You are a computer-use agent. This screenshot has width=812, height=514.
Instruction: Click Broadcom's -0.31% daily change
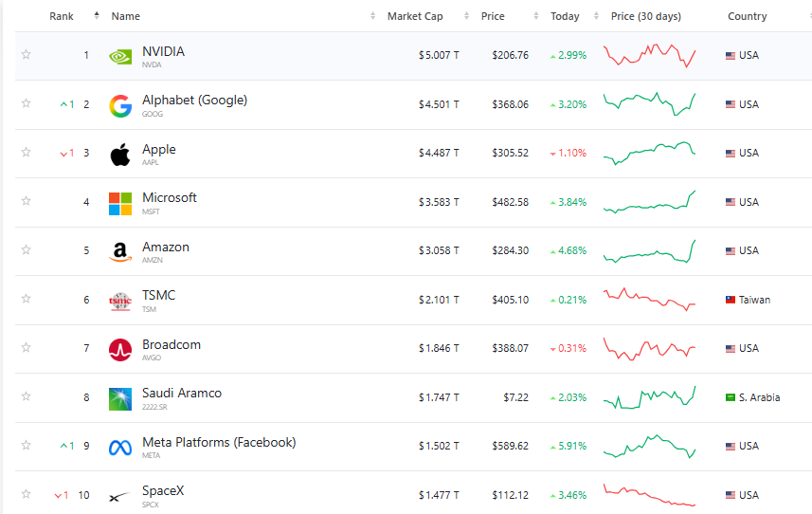click(568, 348)
